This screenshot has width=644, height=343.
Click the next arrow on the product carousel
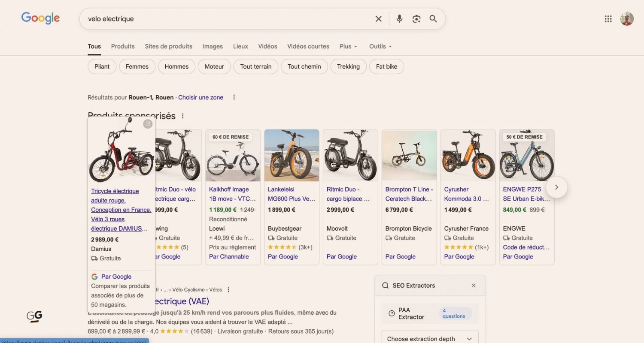(556, 187)
